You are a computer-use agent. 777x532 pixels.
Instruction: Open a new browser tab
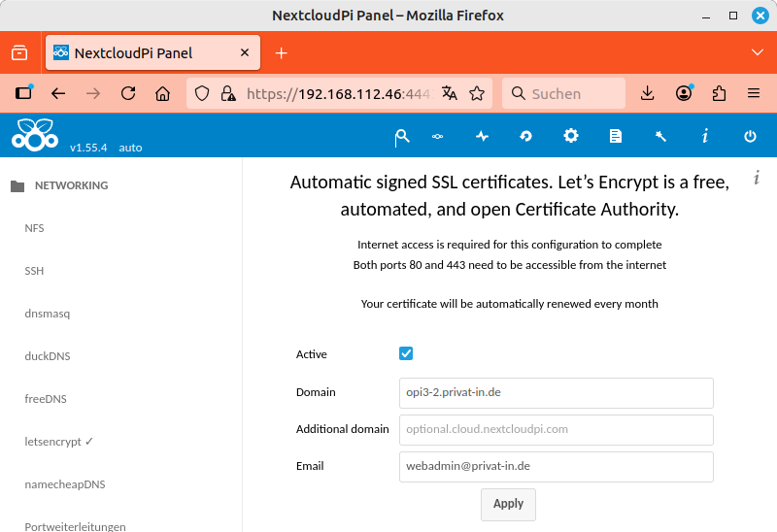(x=282, y=52)
